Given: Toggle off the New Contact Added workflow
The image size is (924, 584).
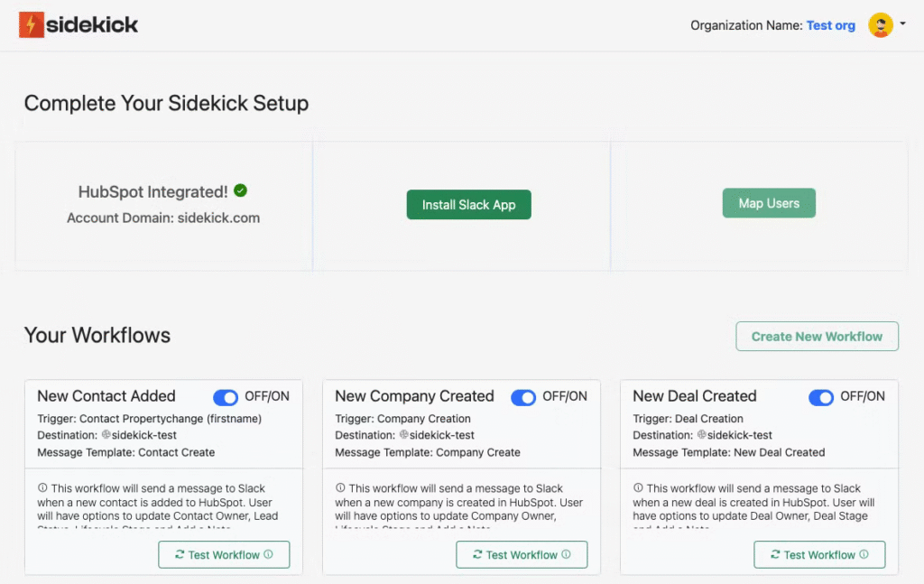Looking at the screenshot, I should [226, 397].
